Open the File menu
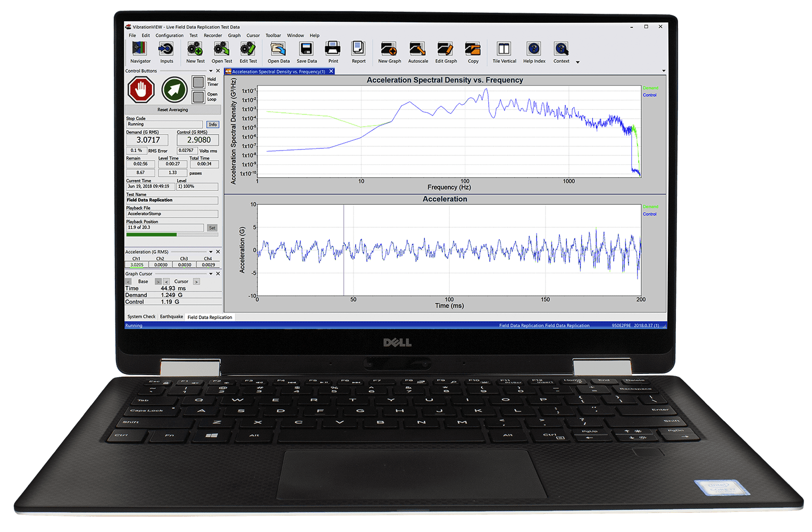The image size is (812, 532). pyautogui.click(x=132, y=36)
